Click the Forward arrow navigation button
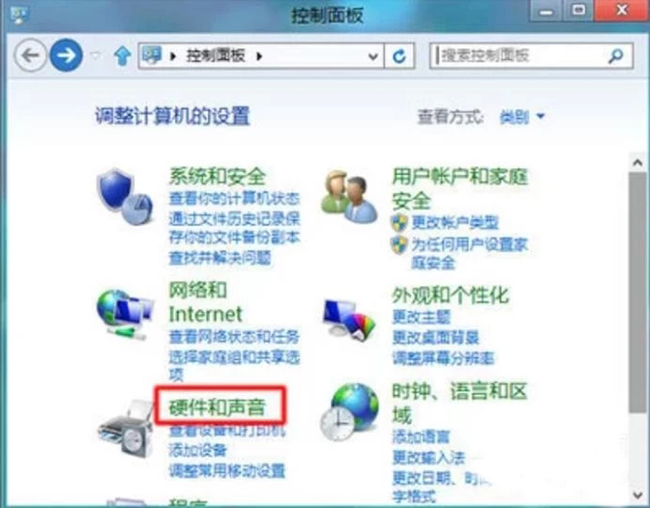 (x=66, y=55)
